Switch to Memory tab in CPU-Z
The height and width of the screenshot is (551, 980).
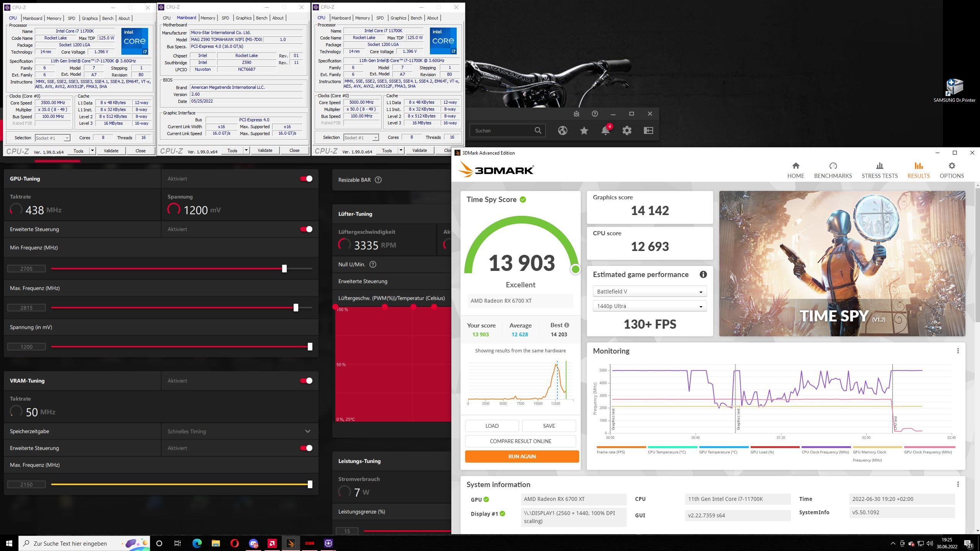point(54,18)
